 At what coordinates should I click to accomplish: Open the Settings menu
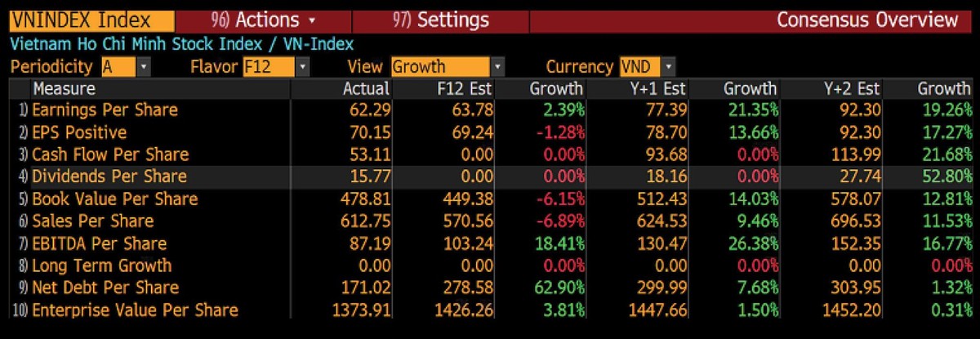point(441,20)
